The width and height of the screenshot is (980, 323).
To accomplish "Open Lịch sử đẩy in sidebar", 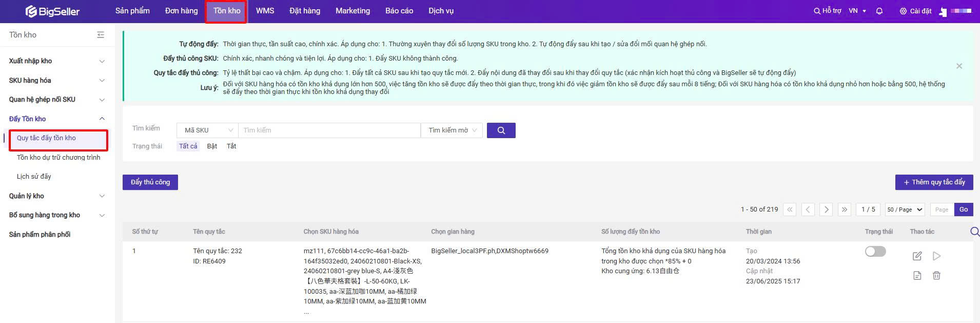I will coord(34,177).
